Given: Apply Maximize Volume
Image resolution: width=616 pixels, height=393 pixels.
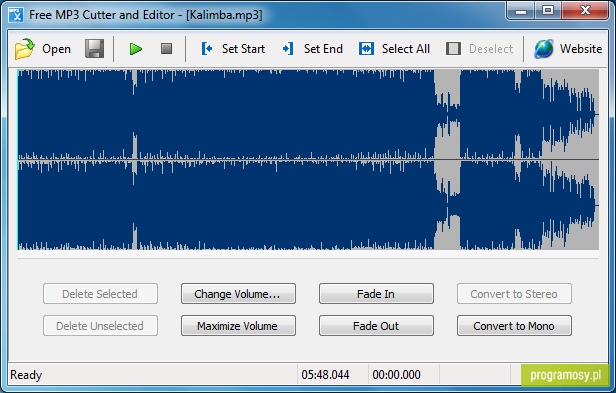Looking at the screenshot, I should [x=238, y=325].
